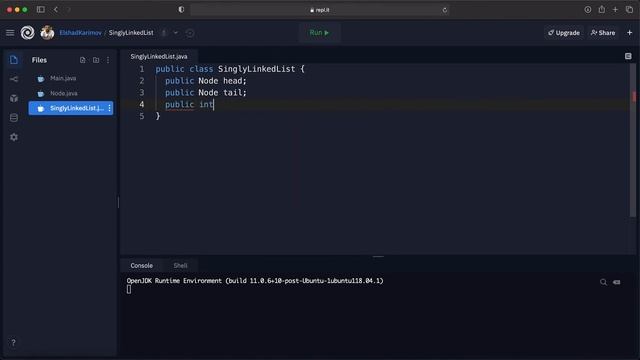Screen dimensions: 640x360
Task: Add a new folder icon
Action: (96, 60)
